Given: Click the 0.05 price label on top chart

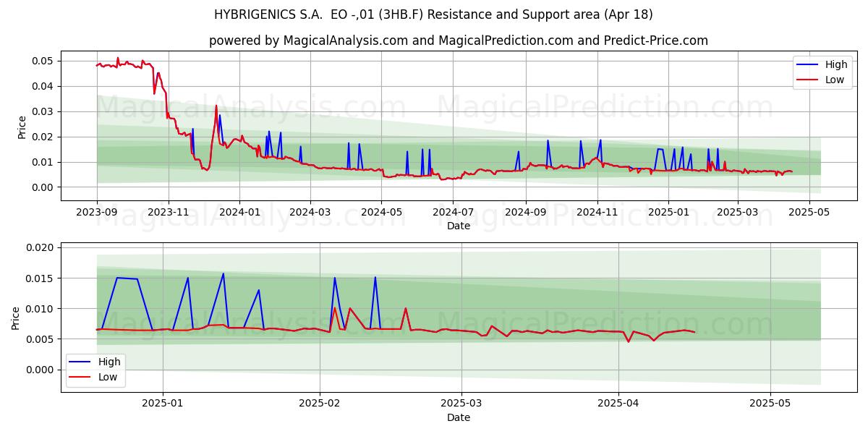Looking at the screenshot, I should tap(43, 61).
